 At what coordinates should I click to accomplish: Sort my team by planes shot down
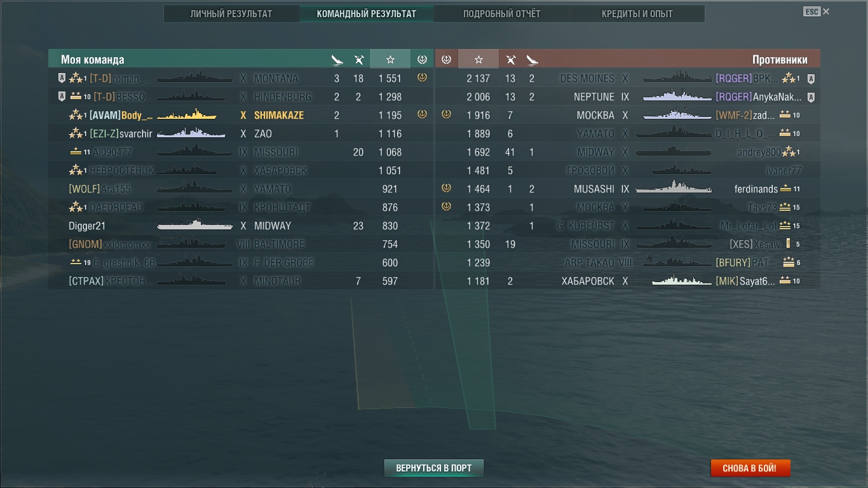click(359, 60)
